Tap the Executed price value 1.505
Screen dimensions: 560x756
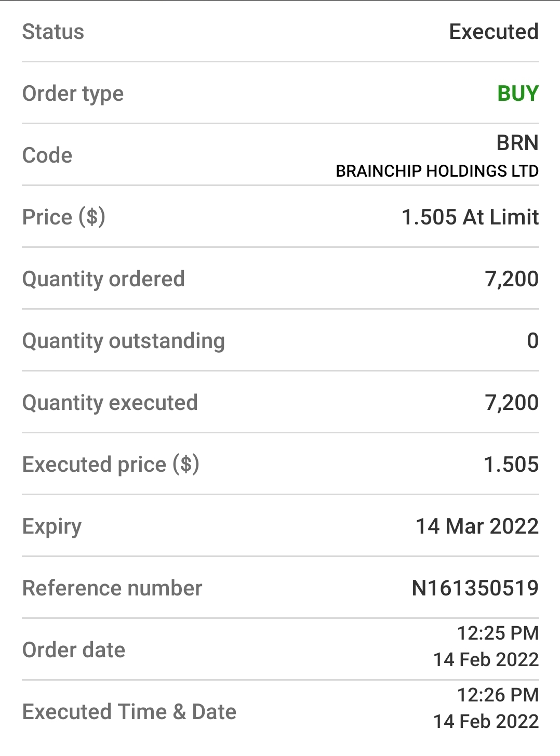click(511, 465)
